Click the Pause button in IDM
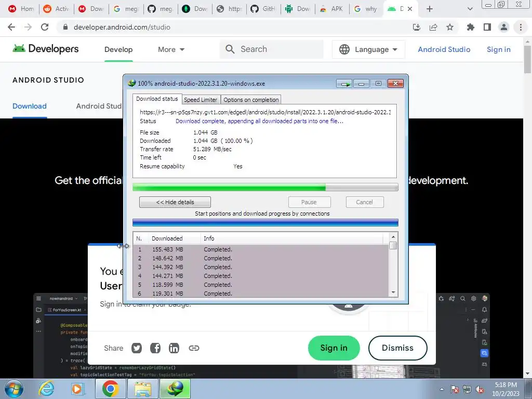 click(x=309, y=202)
